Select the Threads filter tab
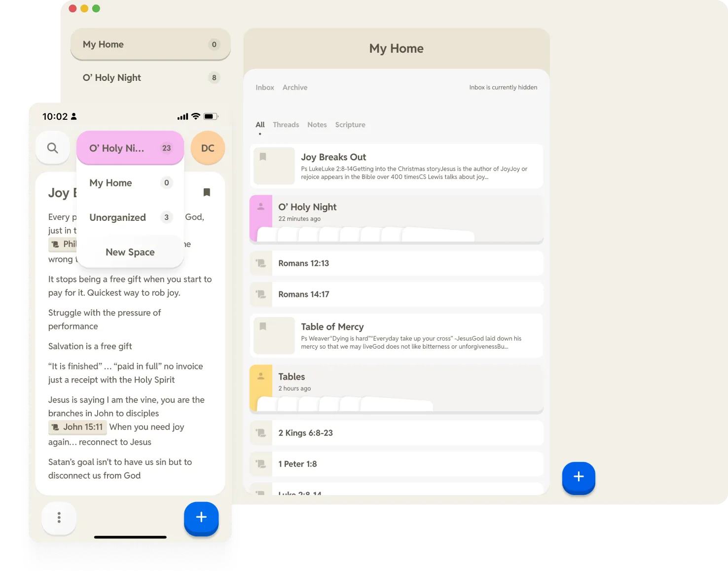This screenshot has width=728, height=571. tap(286, 124)
